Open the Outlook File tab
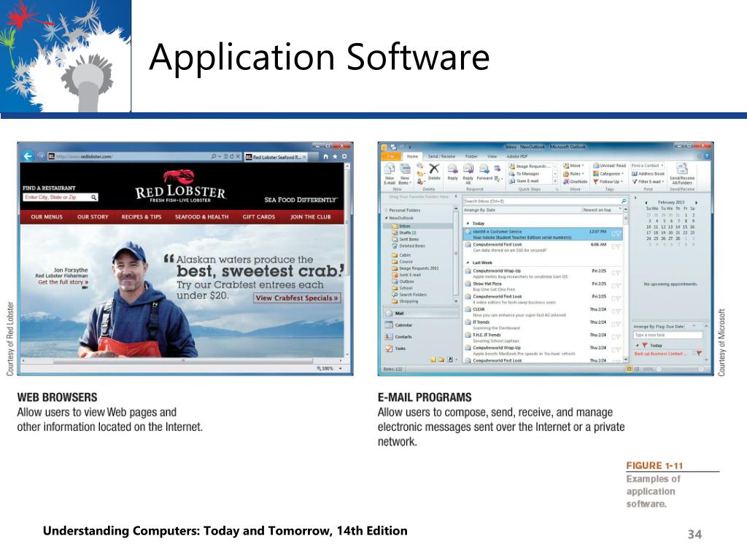Image resolution: width=747 pixels, height=560 pixels. click(391, 156)
